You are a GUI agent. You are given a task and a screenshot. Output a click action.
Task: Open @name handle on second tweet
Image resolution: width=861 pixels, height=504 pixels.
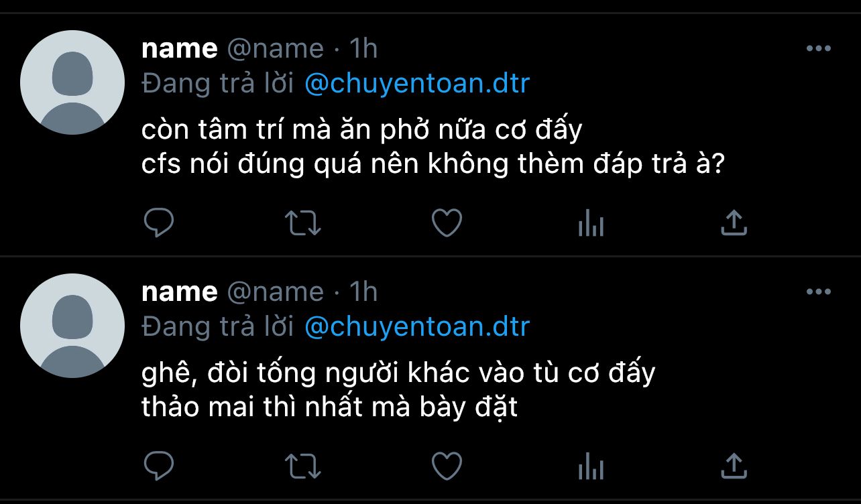[x=276, y=292]
